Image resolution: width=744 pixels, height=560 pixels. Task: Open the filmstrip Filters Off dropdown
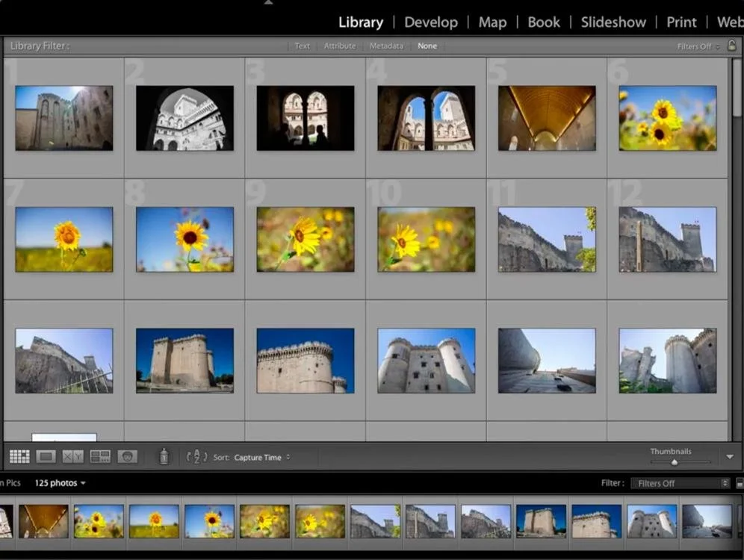point(680,483)
